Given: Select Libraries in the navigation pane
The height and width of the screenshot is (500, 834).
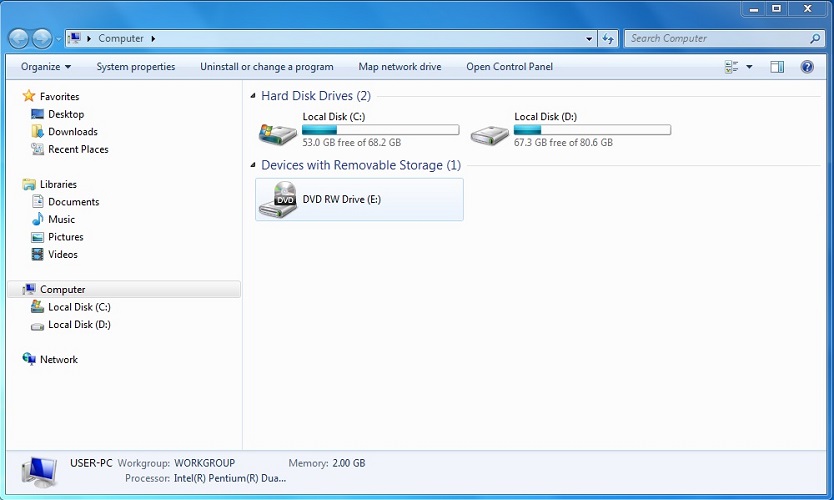Looking at the screenshot, I should point(59,184).
